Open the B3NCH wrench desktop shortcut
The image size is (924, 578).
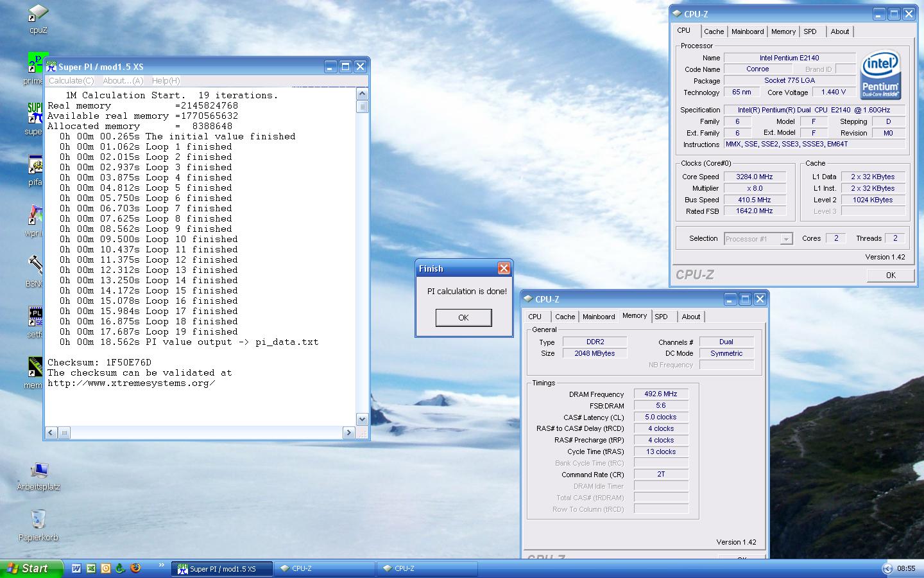point(35,265)
